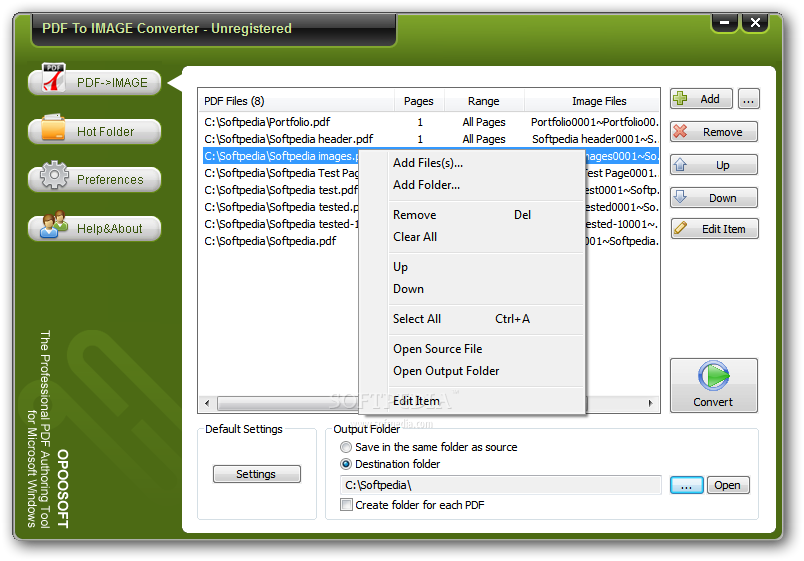
Task: Choose 'Open Source File' in context menu
Action: 472,349
